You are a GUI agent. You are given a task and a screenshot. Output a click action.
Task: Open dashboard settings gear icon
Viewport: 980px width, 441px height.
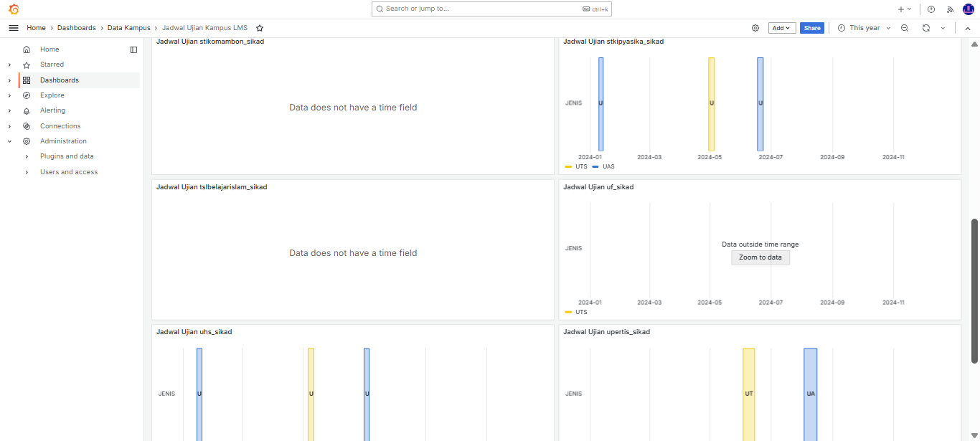click(755, 28)
